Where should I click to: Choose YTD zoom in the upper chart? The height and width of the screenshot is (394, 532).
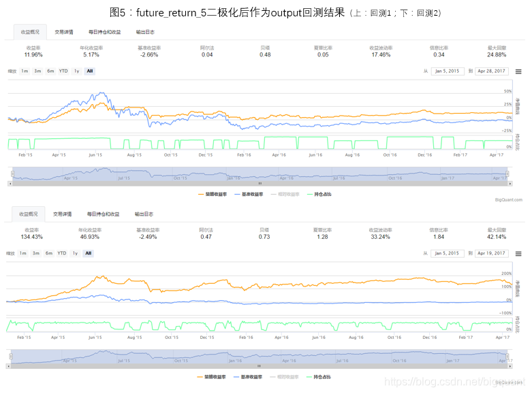tap(63, 71)
